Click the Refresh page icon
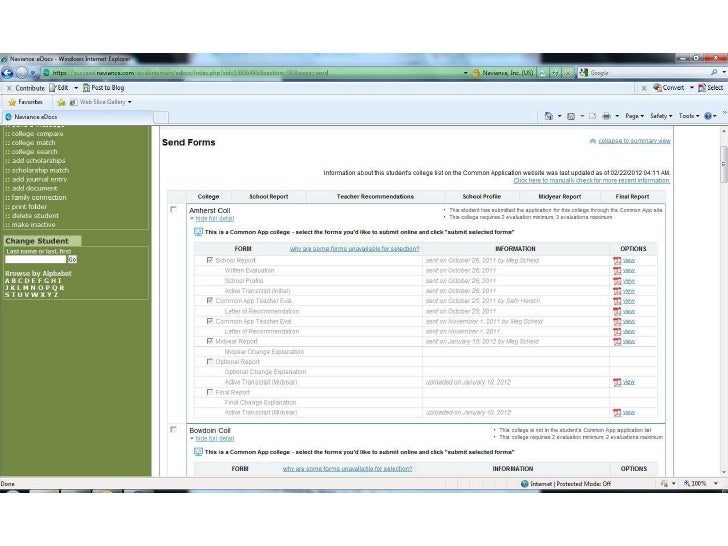 (555, 73)
